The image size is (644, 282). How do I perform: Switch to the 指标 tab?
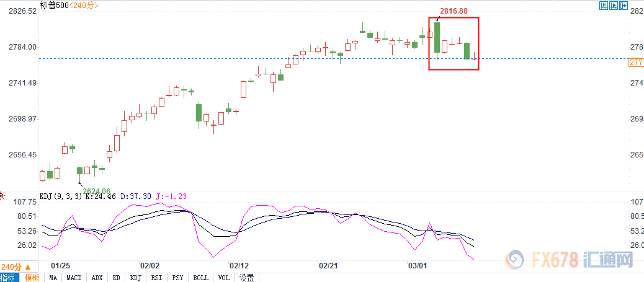(9, 278)
